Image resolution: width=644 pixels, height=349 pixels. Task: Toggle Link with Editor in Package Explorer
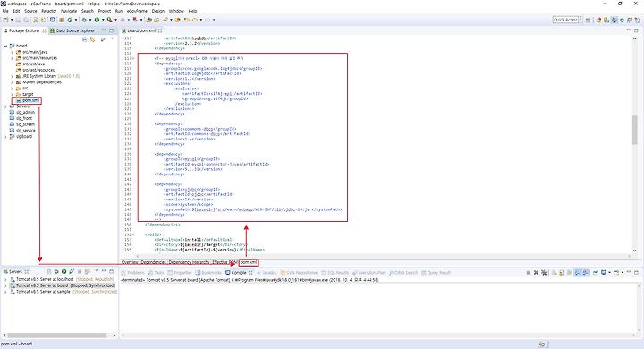click(92, 39)
